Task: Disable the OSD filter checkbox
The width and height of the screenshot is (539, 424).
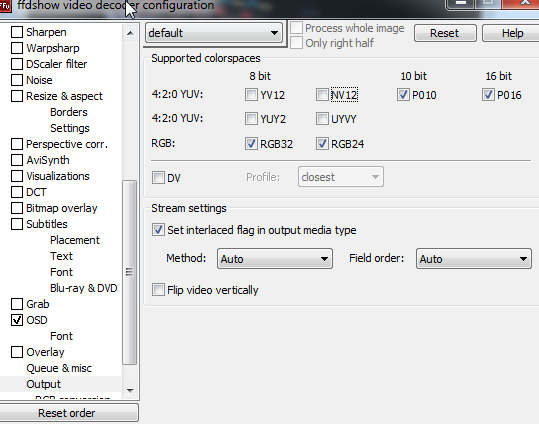Action: coord(17,320)
